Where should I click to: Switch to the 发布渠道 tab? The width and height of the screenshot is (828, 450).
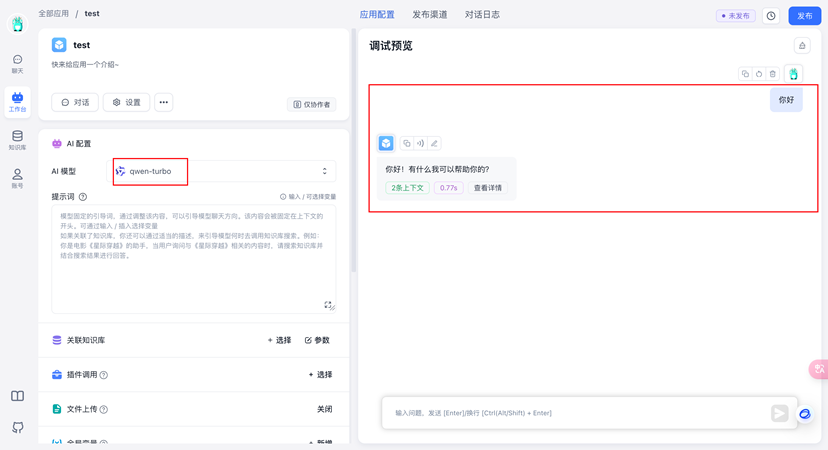(430, 15)
